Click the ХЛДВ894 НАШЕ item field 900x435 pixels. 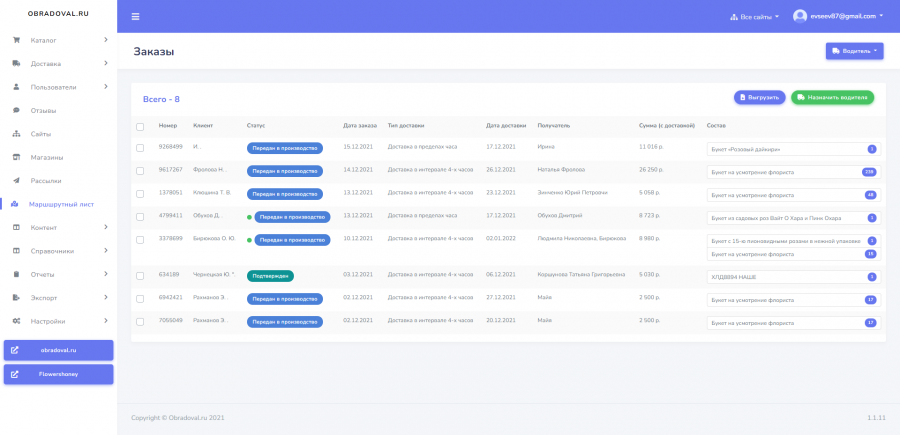pos(794,277)
